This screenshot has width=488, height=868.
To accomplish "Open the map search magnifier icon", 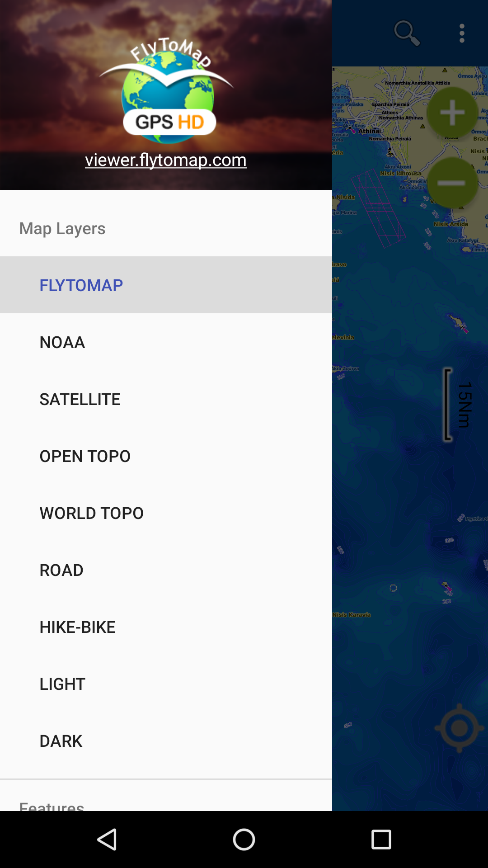I will 407,33.
